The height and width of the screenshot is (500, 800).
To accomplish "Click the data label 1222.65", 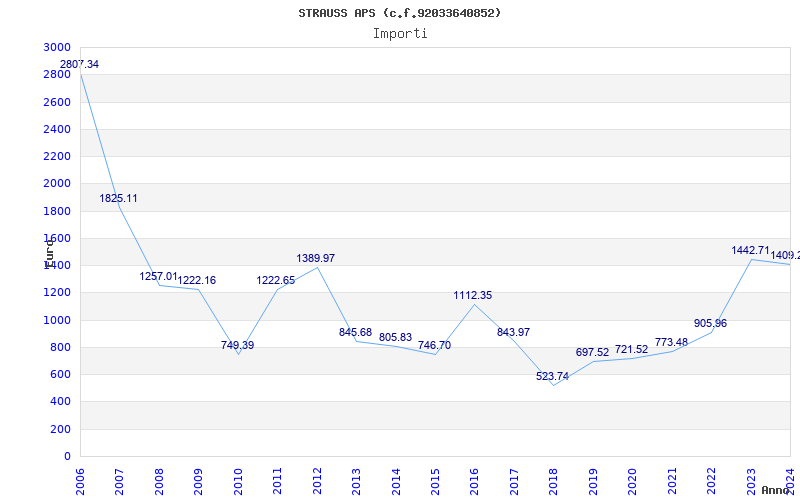I will [276, 280].
